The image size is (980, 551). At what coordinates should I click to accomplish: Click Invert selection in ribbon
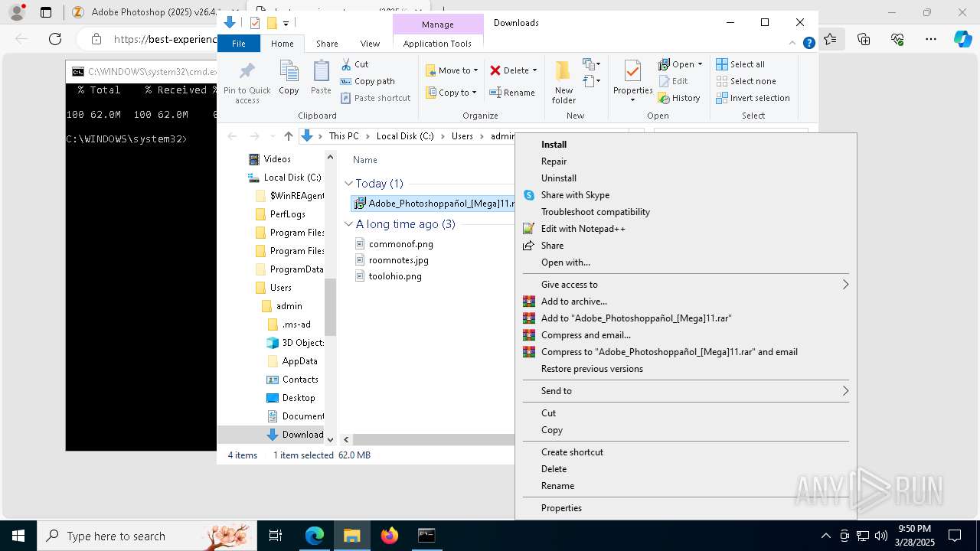tap(753, 98)
